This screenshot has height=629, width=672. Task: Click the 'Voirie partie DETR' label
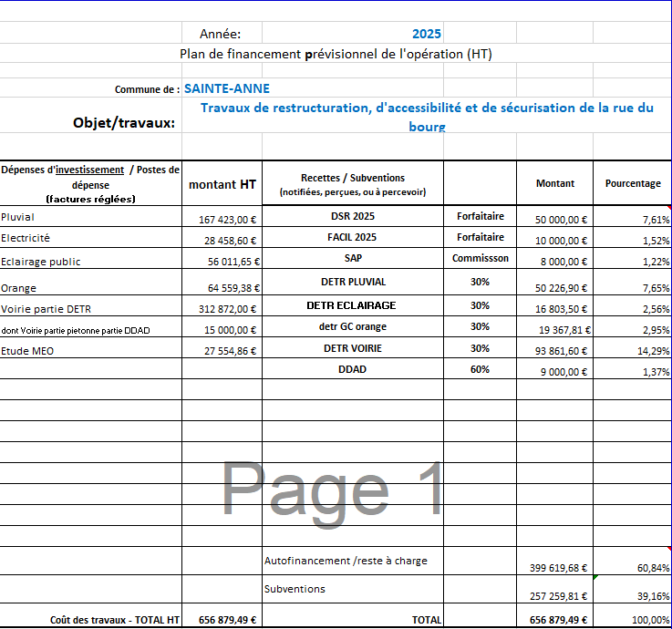click(x=46, y=309)
